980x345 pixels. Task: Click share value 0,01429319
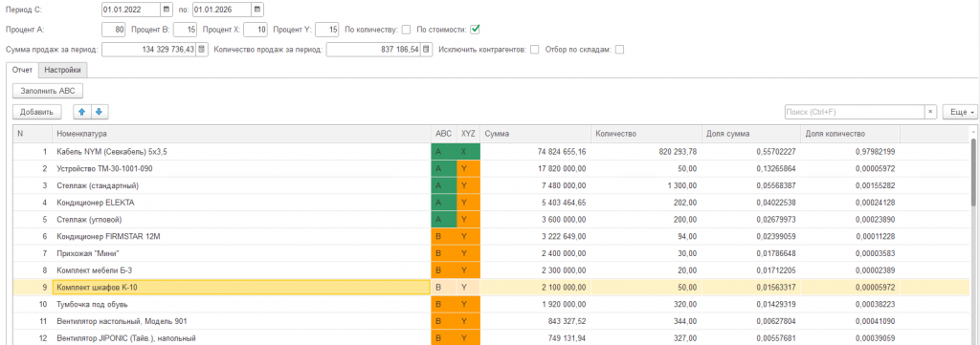point(750,304)
